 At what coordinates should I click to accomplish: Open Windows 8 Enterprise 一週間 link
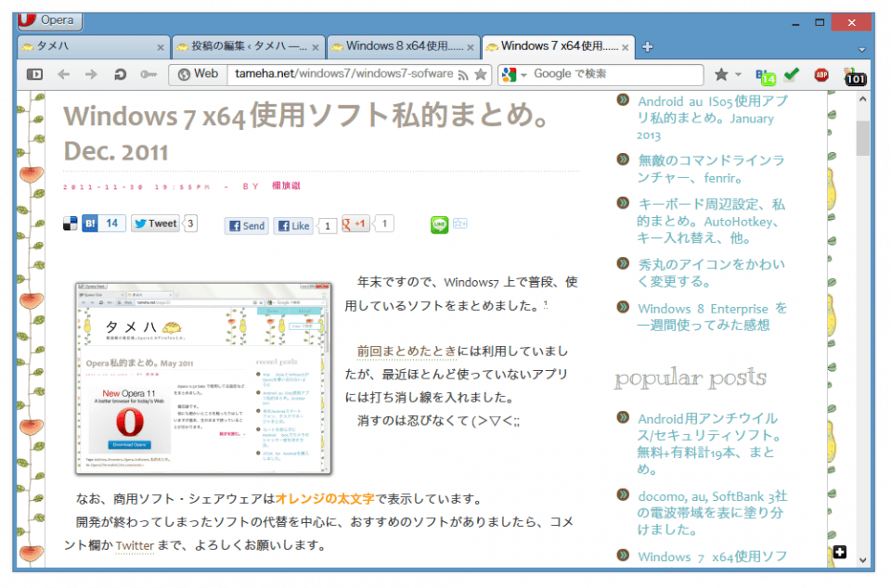[712, 316]
